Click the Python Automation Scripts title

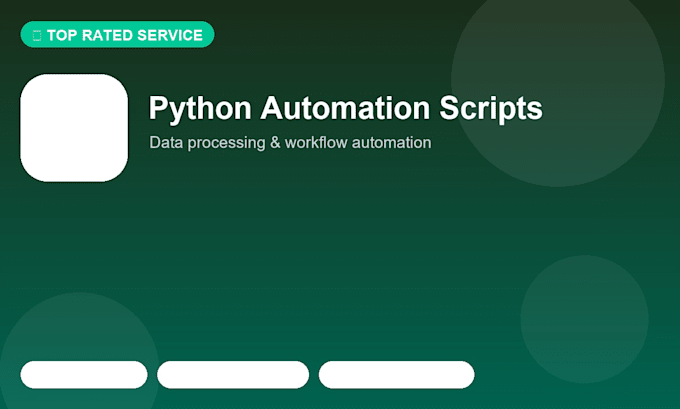[345, 108]
